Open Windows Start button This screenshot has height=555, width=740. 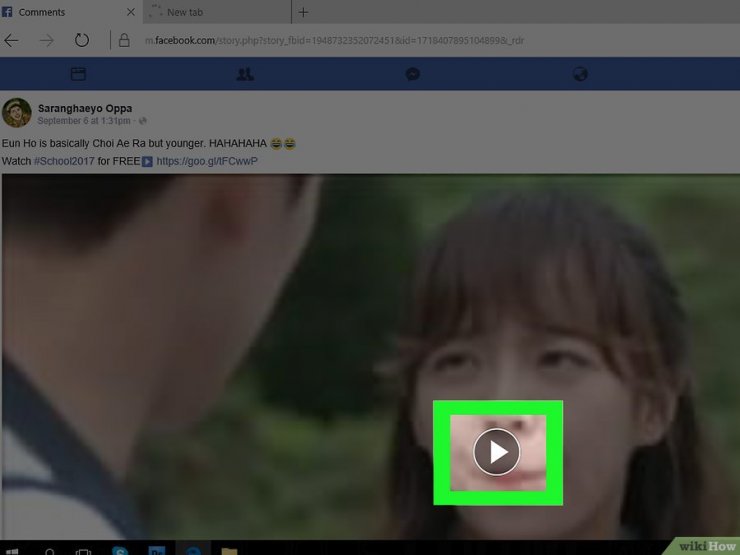click(x=13, y=551)
